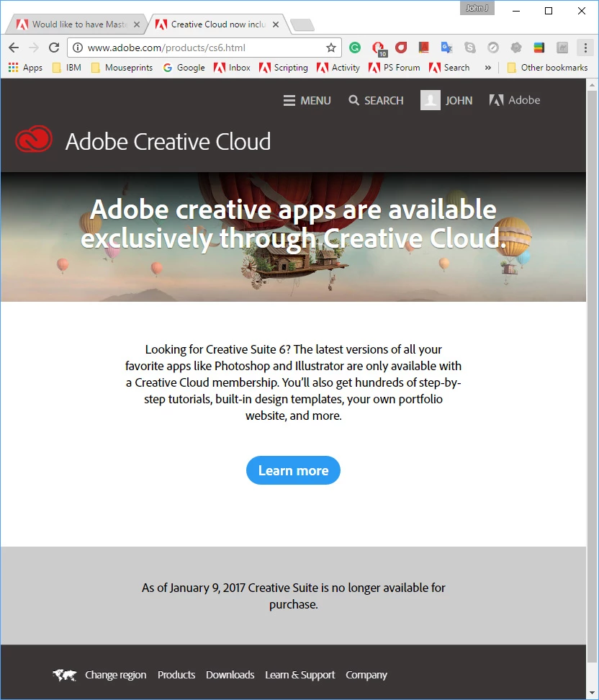Click the Adobe Creative Cloud title text
The image size is (599, 700).
point(168,142)
